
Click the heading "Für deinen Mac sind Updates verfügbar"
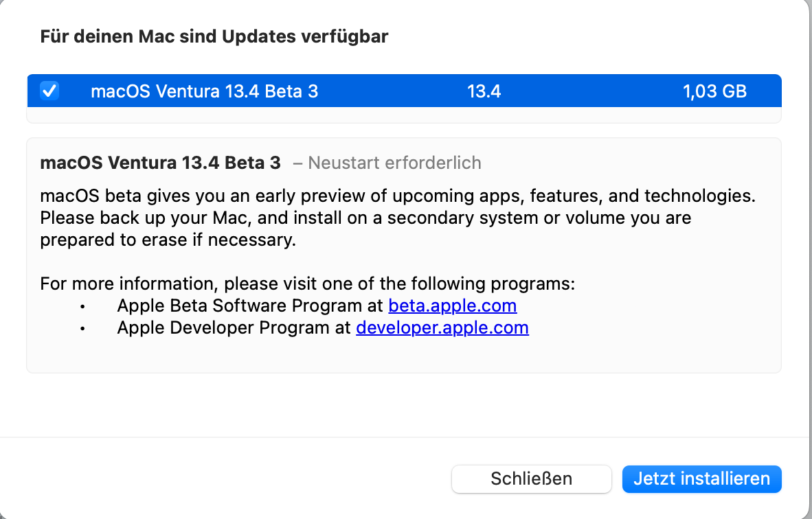coord(214,36)
